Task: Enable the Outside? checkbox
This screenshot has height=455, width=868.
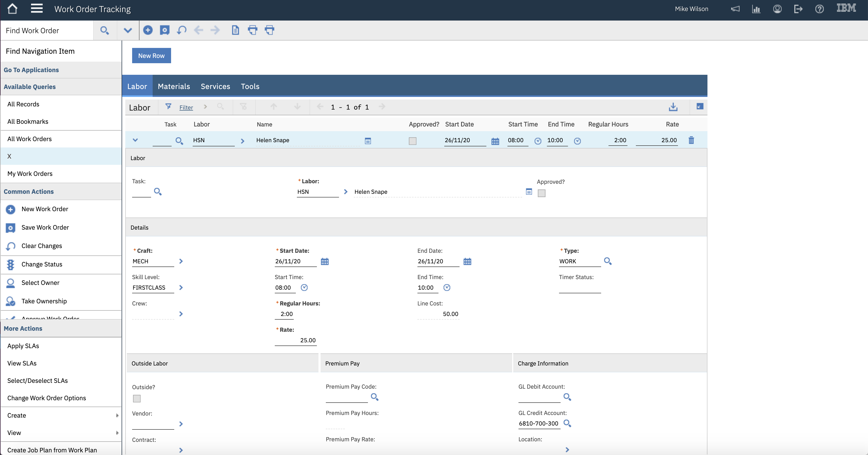Action: pyautogui.click(x=137, y=398)
